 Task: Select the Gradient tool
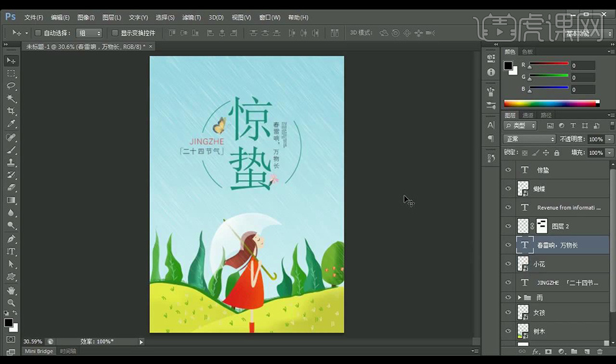[11, 200]
